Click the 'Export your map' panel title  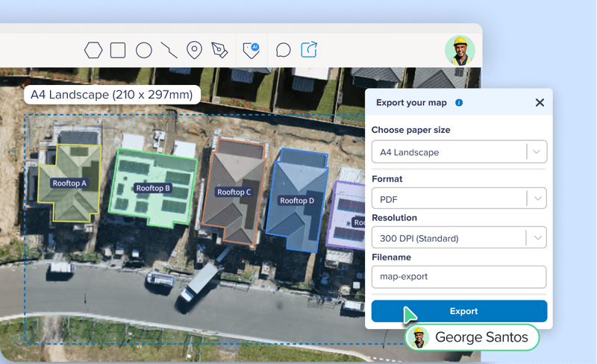411,103
